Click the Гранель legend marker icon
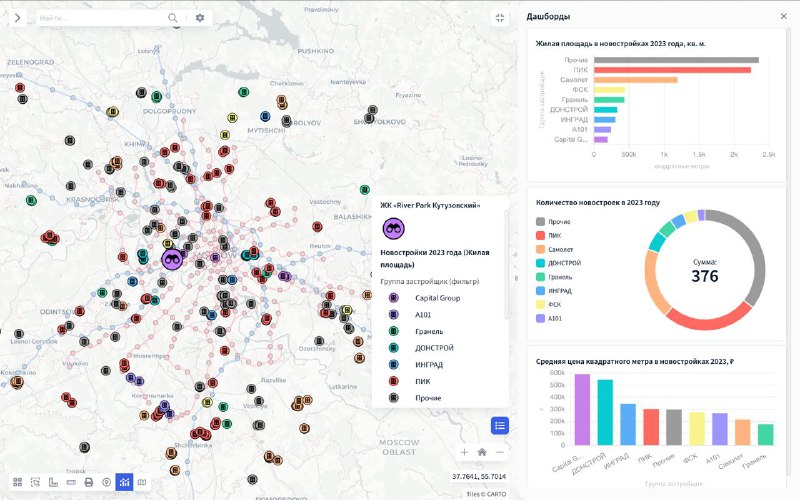 click(x=393, y=332)
